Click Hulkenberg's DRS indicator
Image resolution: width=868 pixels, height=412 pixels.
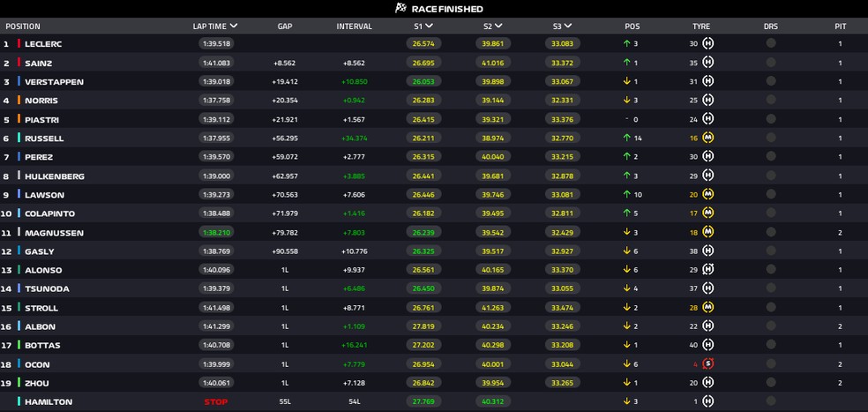[771, 175]
